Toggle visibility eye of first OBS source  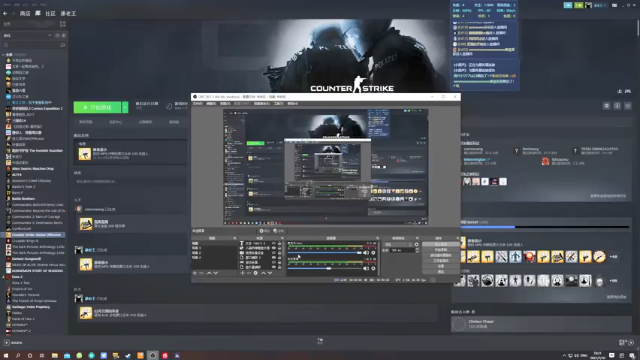point(274,243)
